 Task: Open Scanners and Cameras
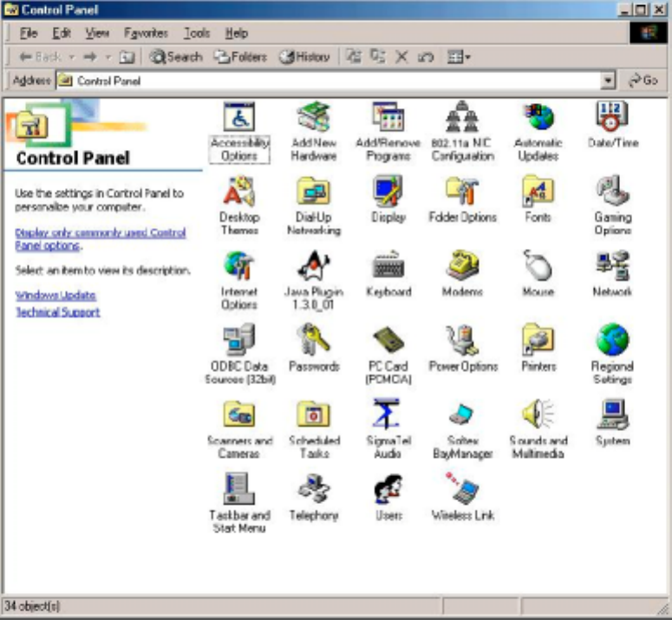point(239,429)
